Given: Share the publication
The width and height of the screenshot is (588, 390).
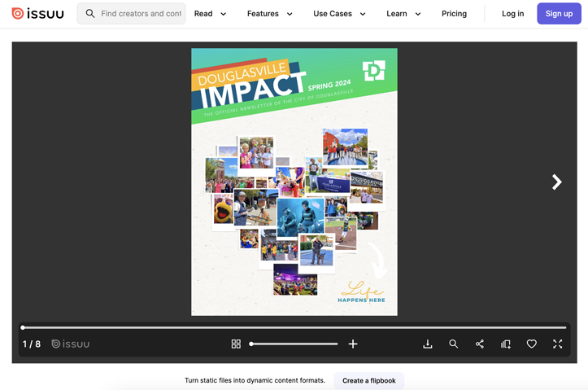Looking at the screenshot, I should pos(480,344).
